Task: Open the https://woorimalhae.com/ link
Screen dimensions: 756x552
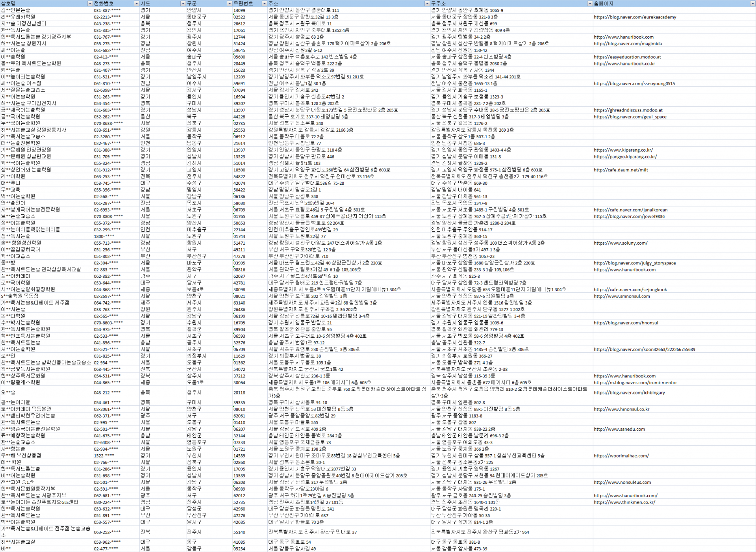Action: 621,455
